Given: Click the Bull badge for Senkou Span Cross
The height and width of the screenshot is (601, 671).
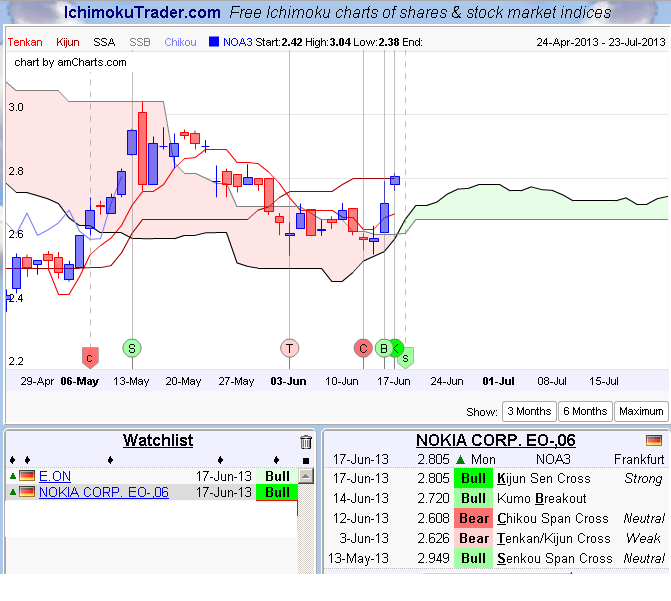Looking at the screenshot, I should tap(473, 558).
